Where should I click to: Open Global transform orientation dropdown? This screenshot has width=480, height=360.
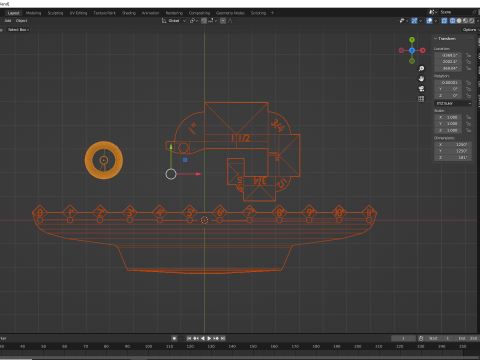coord(174,21)
